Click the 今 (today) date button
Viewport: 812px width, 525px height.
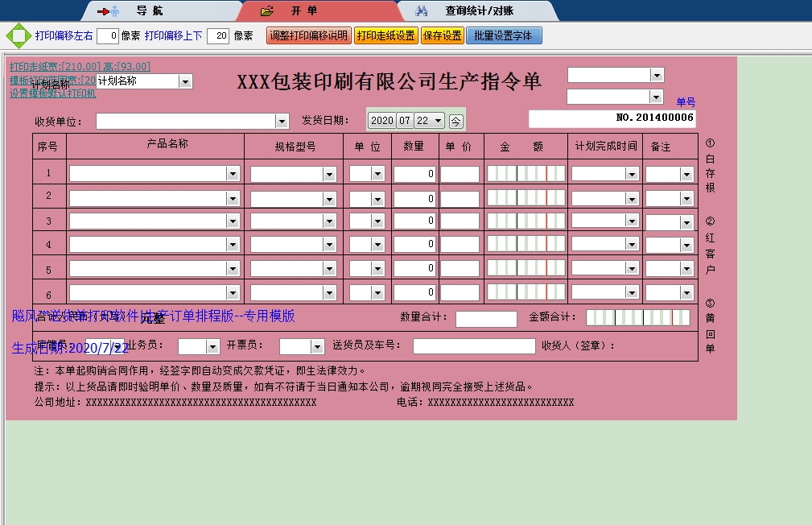click(x=455, y=121)
